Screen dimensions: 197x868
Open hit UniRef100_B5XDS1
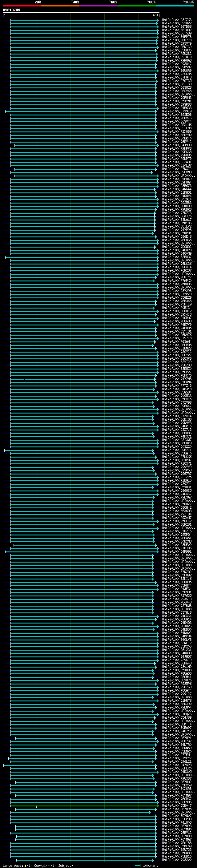pos(176,487)
